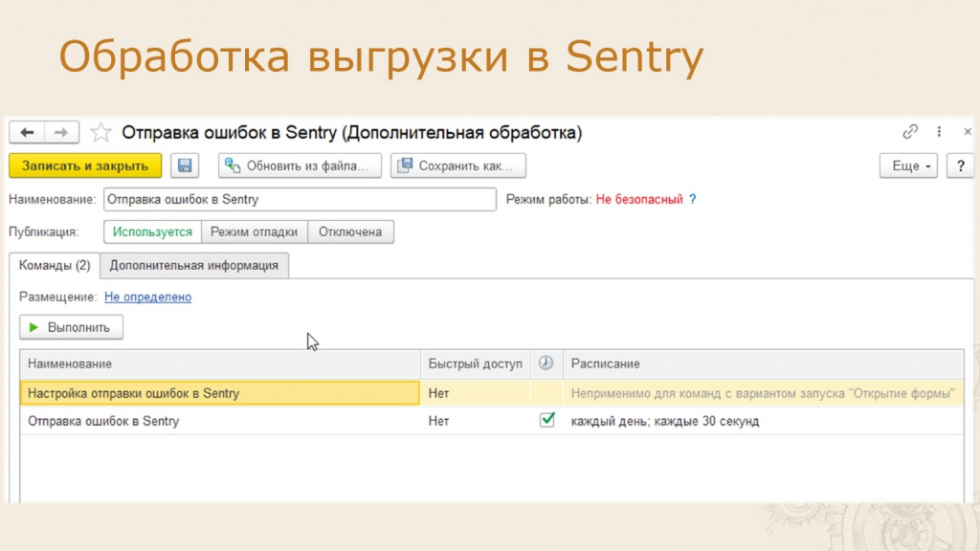This screenshot has width=980, height=551.
Task: Click the Наименование column header
Action: pyautogui.click(x=220, y=364)
